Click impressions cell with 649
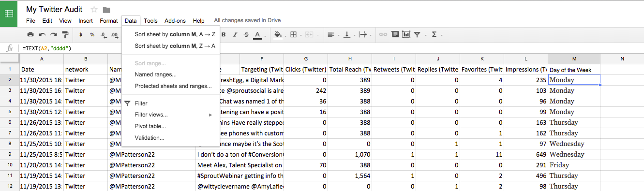The height and width of the screenshot is (191, 644). pyautogui.click(x=526, y=154)
